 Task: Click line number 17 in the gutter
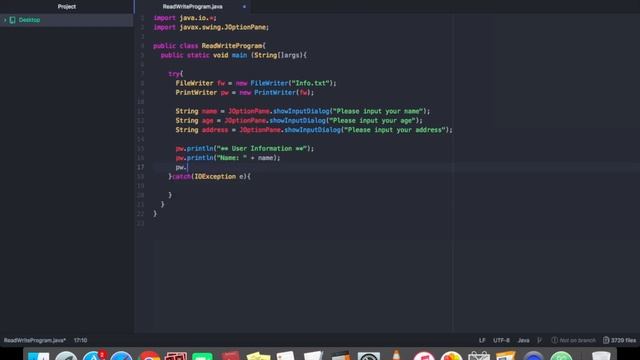tap(140, 167)
